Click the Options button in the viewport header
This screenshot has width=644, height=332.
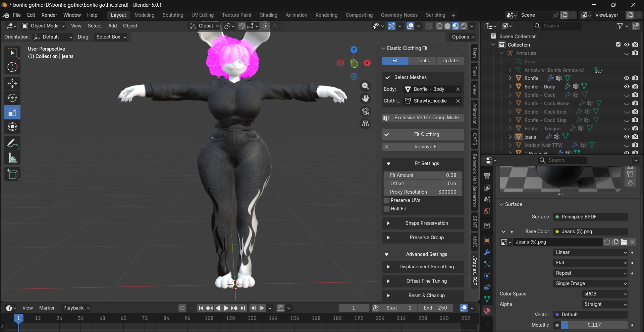click(x=464, y=37)
